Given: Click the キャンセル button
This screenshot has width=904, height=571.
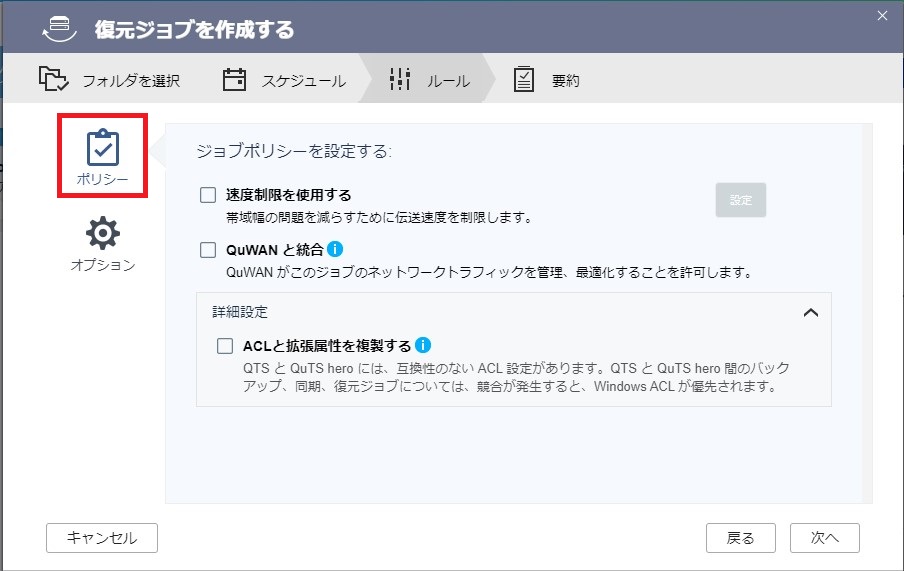Looking at the screenshot, I should pyautogui.click(x=102, y=538).
